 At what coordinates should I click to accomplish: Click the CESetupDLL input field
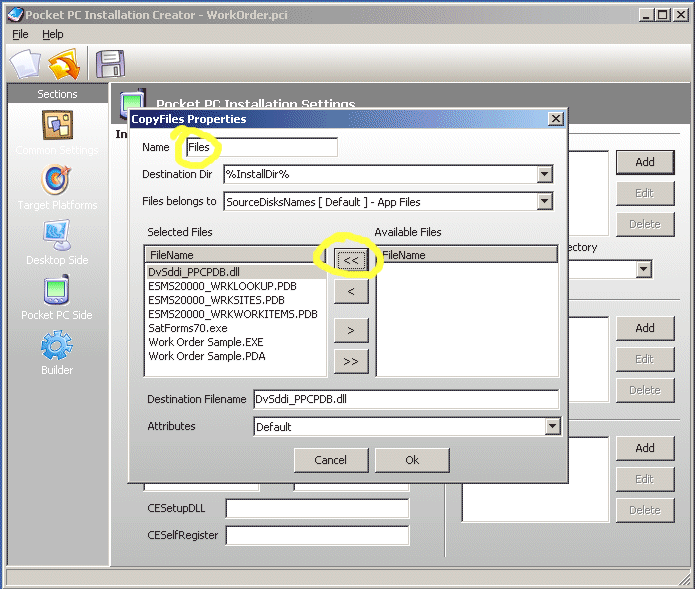[317, 508]
